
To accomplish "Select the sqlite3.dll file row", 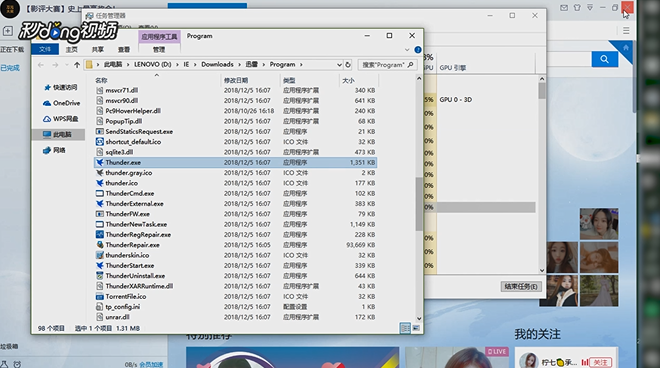I will [236, 152].
